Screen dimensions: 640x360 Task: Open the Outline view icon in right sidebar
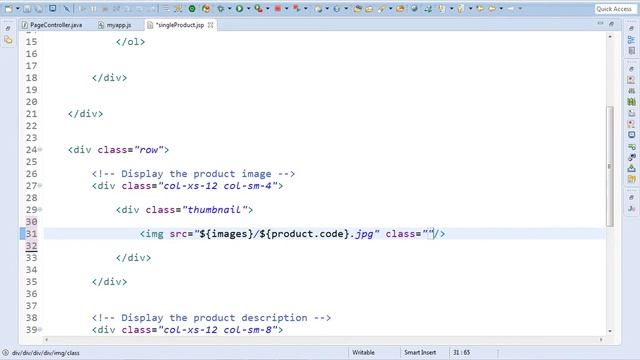click(x=631, y=40)
